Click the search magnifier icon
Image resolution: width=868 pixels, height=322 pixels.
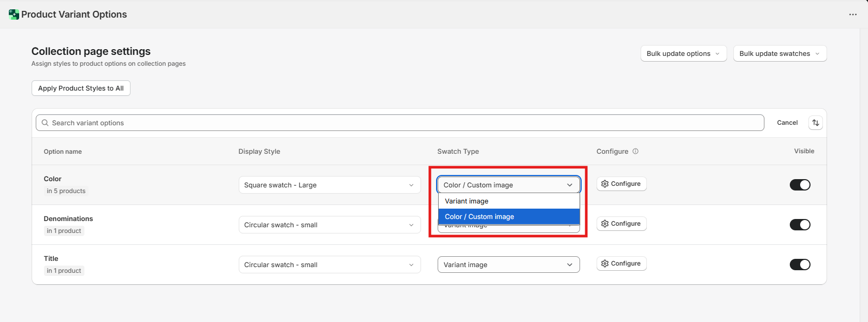(x=45, y=123)
